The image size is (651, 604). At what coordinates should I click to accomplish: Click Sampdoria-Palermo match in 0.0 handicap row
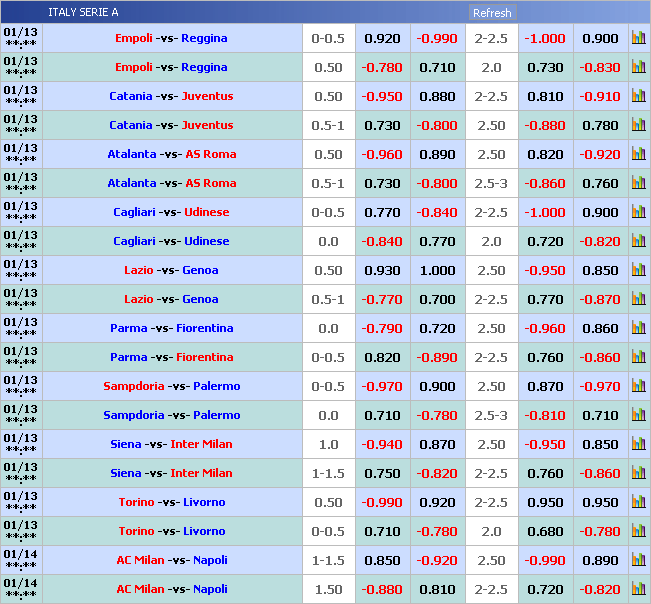click(172, 415)
